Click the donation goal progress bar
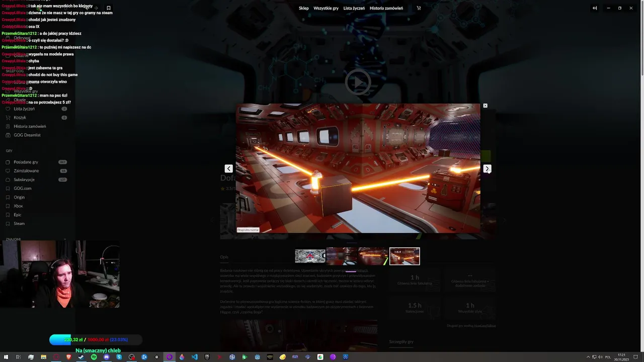The height and width of the screenshot is (362, 644). (96, 340)
